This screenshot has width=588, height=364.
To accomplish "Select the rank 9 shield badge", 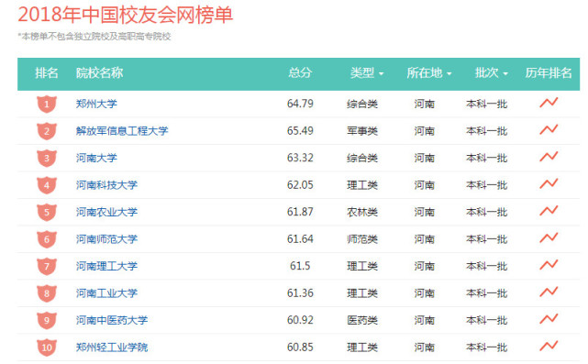I will pyautogui.click(x=47, y=321).
